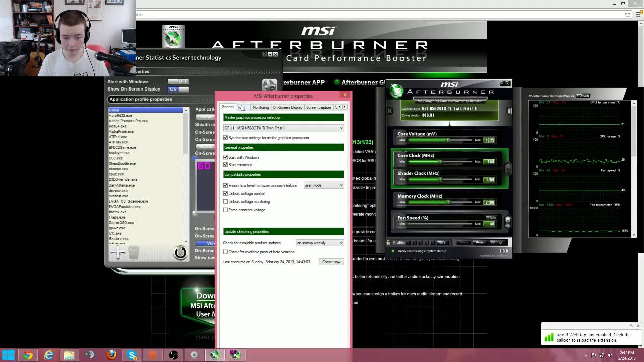Image resolution: width=644 pixels, height=362 pixels.
Task: Open the on startup weekly update dropdown
Action: 320,243
